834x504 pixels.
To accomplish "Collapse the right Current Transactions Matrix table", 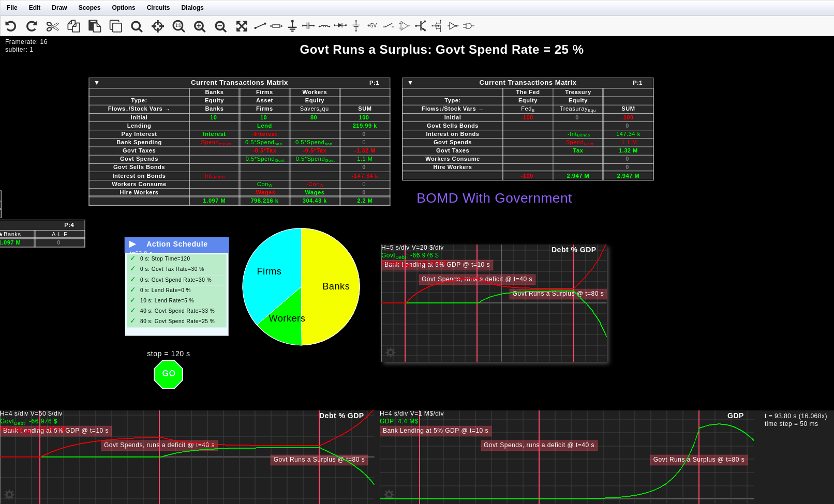I will [x=410, y=83].
